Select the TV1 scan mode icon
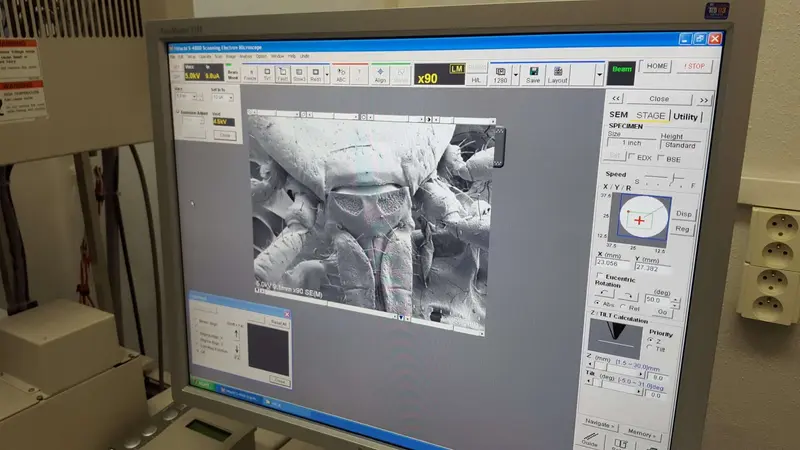The width and height of the screenshot is (800, 450). pos(267,74)
